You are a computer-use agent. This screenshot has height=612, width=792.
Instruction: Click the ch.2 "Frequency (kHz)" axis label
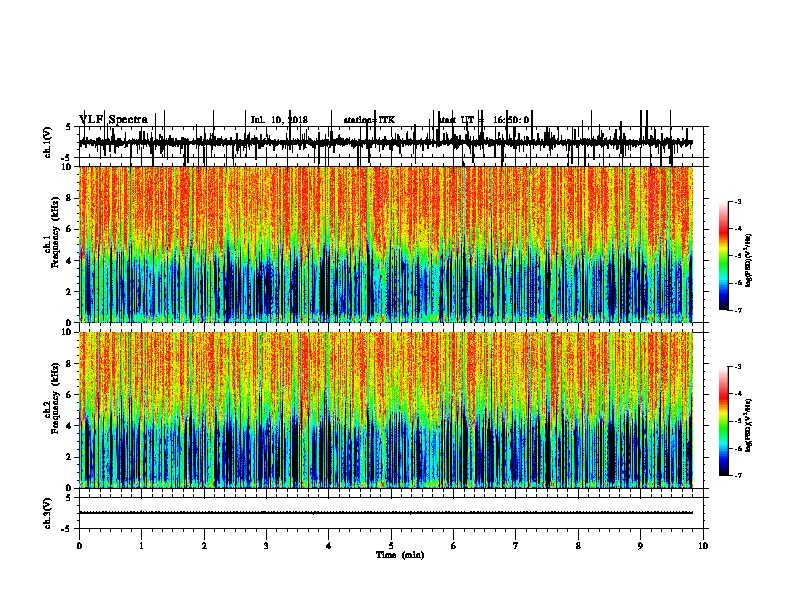(55, 397)
